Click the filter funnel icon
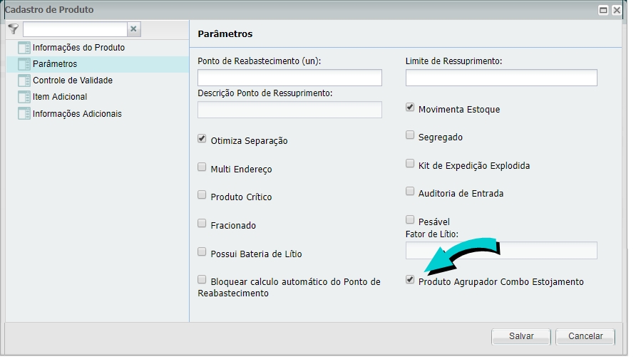636x364 pixels. pos(13,29)
